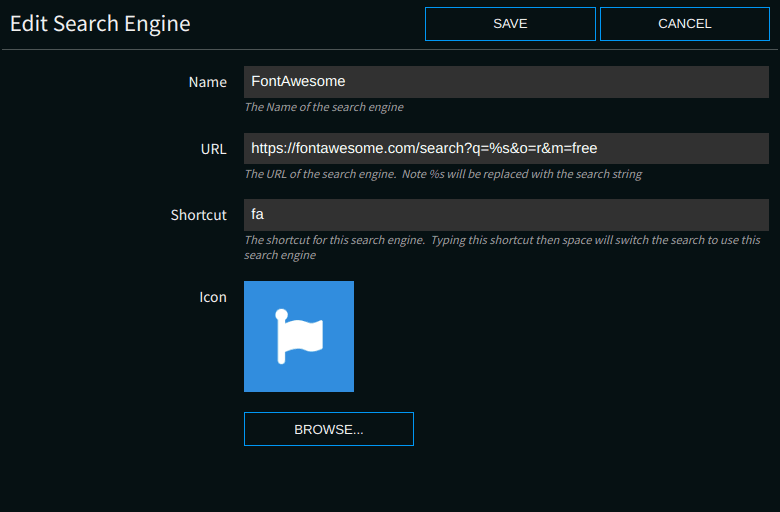
Task: Click the 'URL' field label
Action: tap(213, 149)
